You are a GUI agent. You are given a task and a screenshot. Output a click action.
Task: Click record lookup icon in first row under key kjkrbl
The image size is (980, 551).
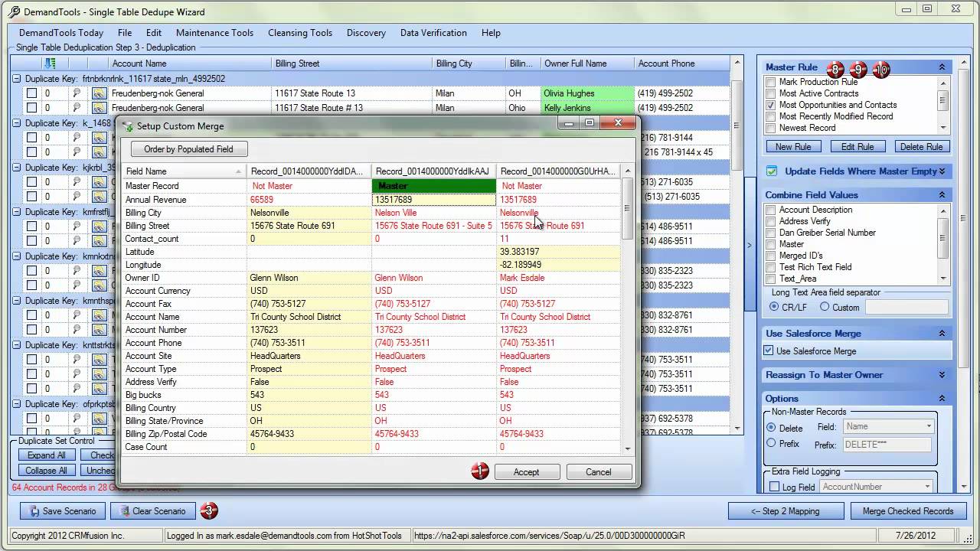point(99,182)
